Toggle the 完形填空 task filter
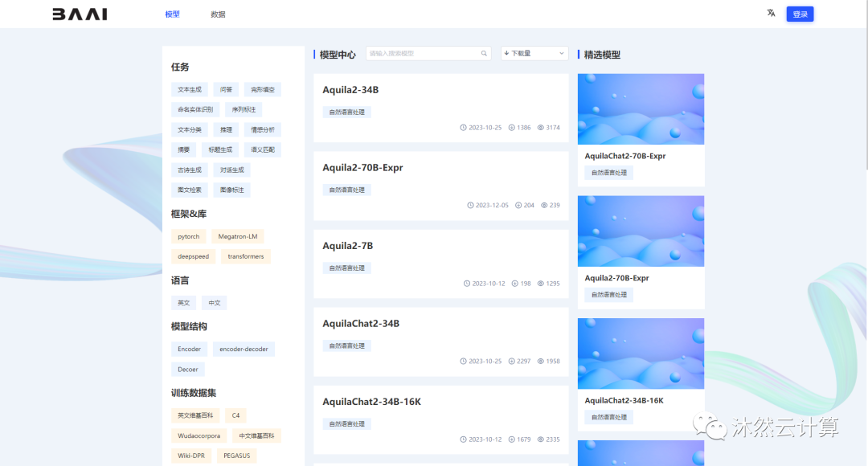868x466 pixels. pos(262,90)
